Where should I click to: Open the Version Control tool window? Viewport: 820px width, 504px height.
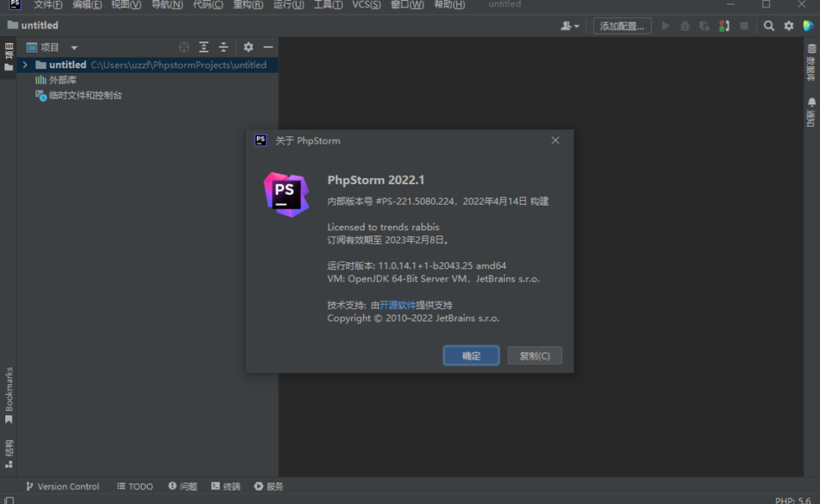62,486
